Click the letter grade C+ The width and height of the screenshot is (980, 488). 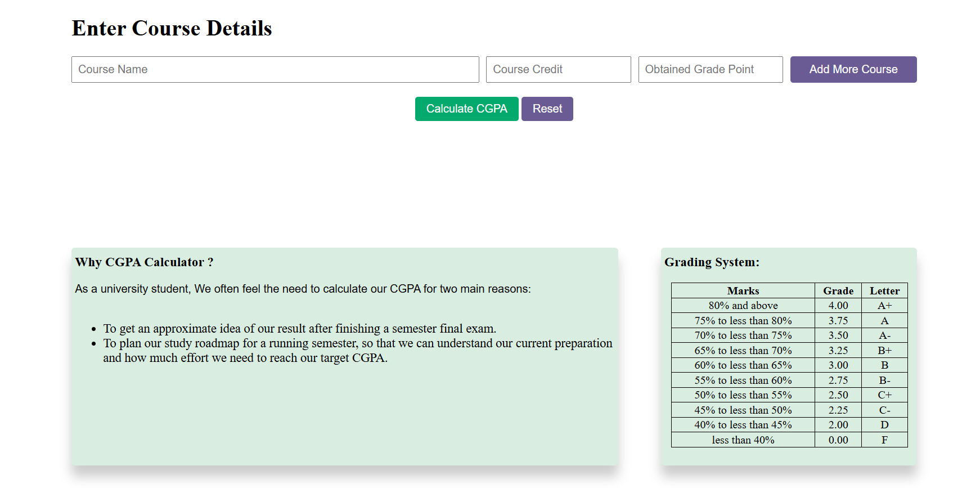pyautogui.click(x=884, y=395)
